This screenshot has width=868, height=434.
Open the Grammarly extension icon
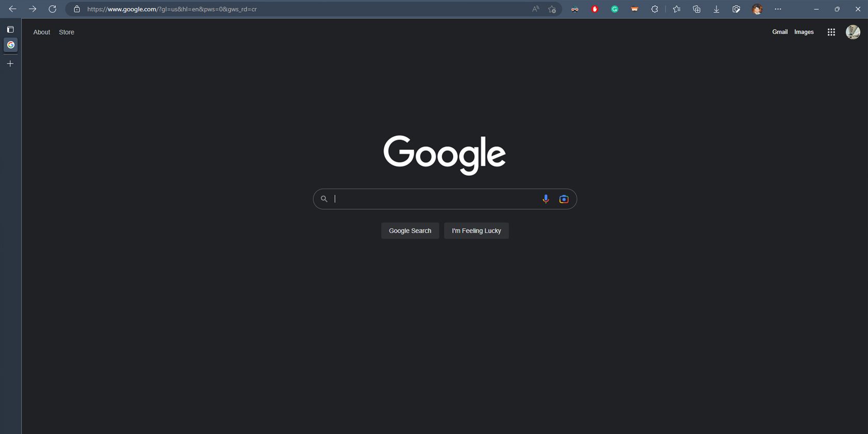pos(614,9)
